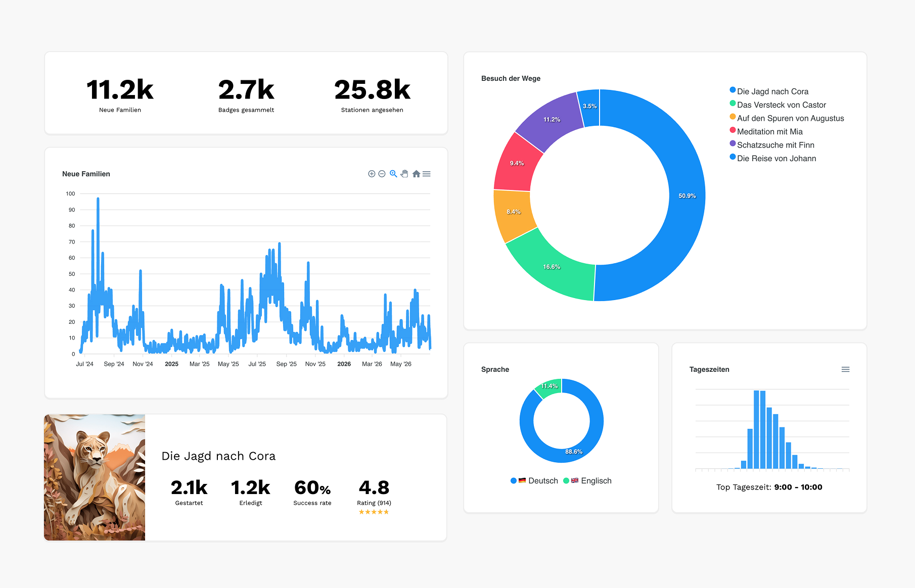Toggle Schatzsuche mit Finn legend entry
This screenshot has height=588, width=915.
[772, 145]
